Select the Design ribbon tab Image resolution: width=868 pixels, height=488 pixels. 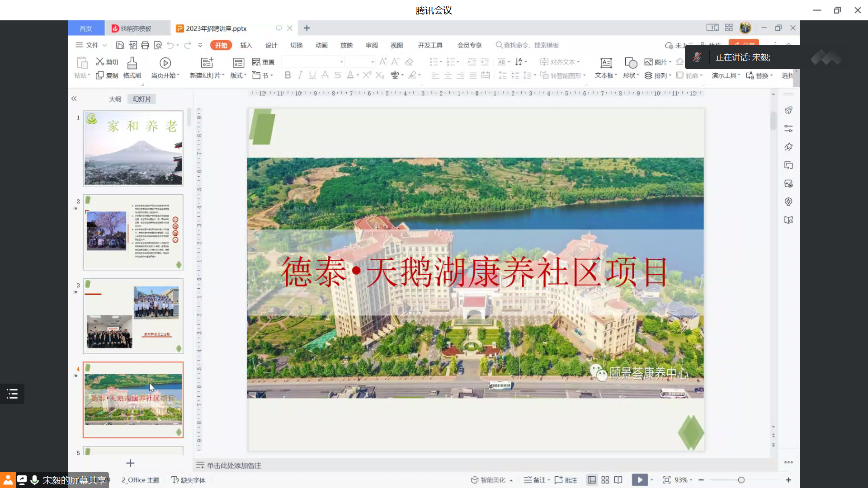(x=271, y=45)
